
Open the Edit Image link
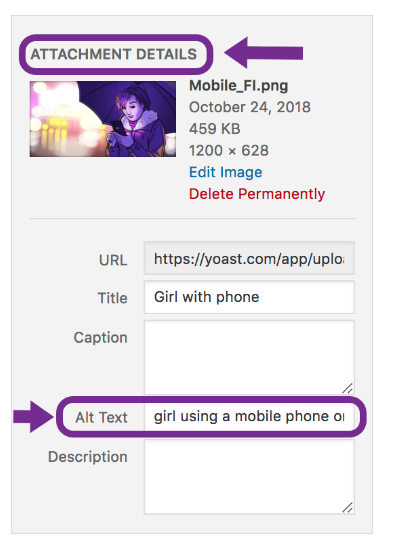pos(225,172)
